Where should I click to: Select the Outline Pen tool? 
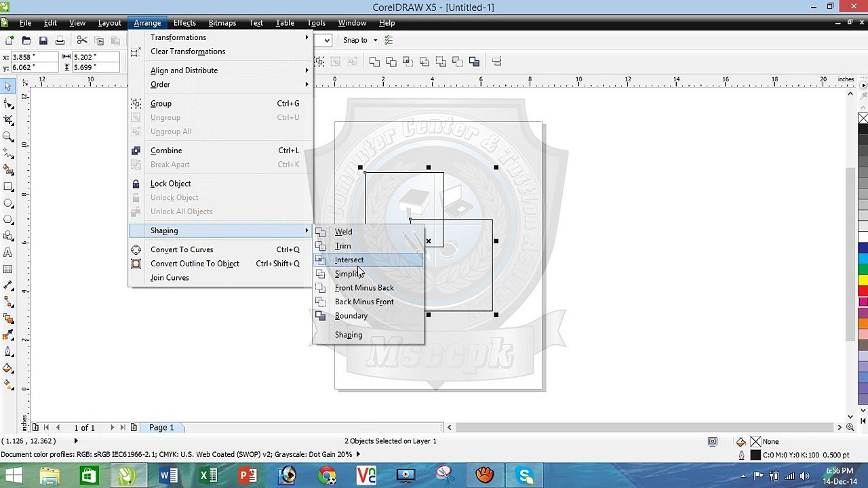[x=8, y=352]
